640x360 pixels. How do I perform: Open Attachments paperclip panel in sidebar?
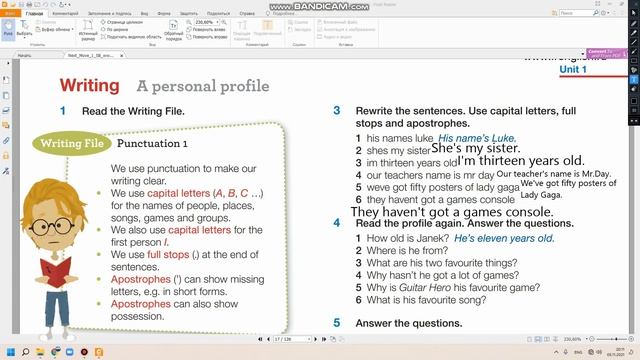click(x=6, y=141)
